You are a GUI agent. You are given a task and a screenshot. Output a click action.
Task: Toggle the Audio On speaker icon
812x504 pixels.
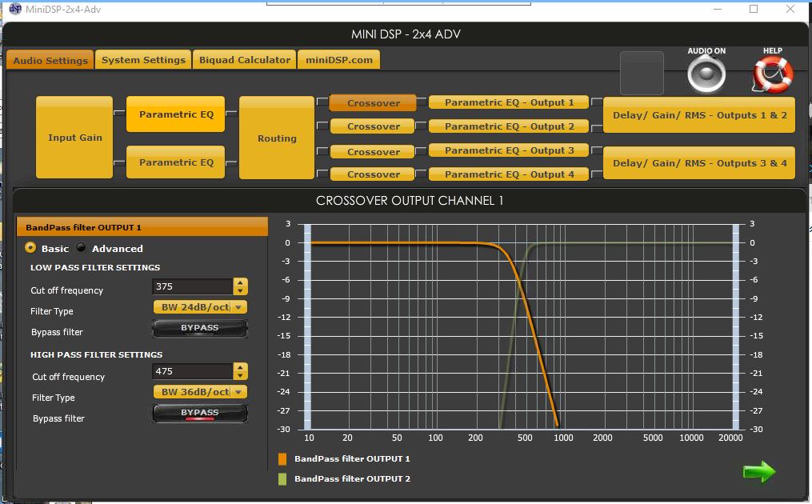pos(706,74)
